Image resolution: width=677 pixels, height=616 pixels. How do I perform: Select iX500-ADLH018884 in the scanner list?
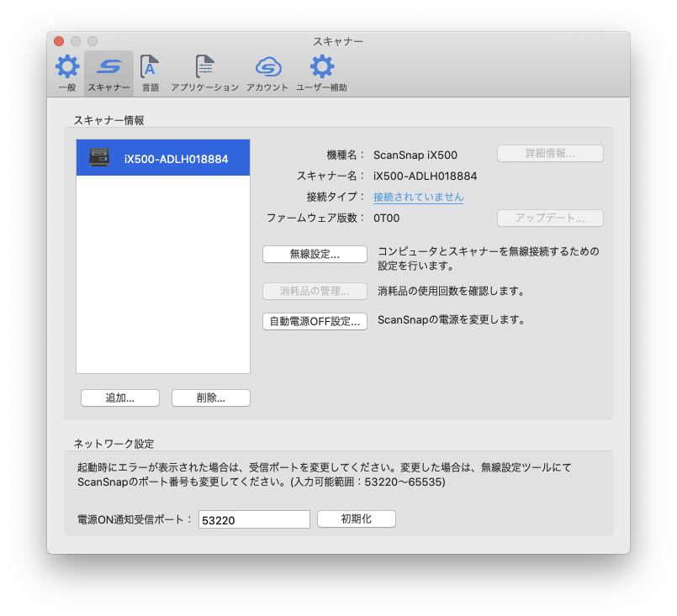click(x=163, y=157)
